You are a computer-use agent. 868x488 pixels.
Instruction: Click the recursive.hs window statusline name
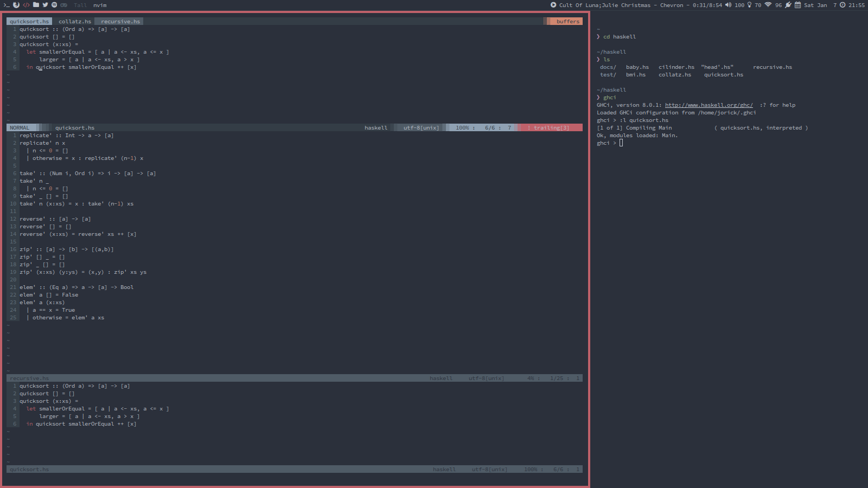point(29,378)
